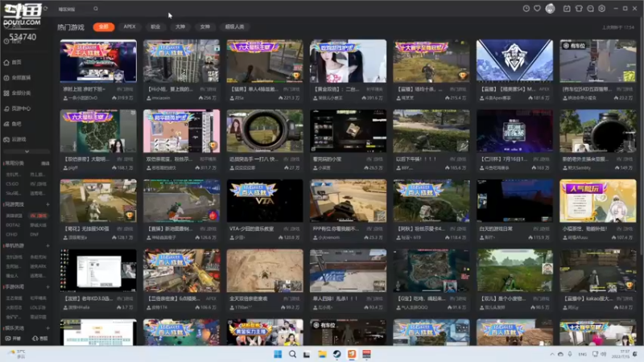Click the orange Douyu taskbar icon
Screen dimensions: 644x362
pos(352,354)
